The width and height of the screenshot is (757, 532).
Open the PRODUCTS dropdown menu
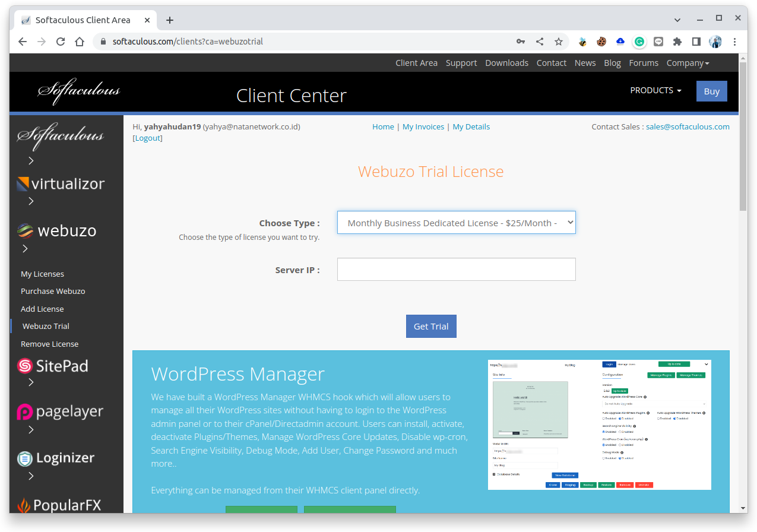click(655, 90)
